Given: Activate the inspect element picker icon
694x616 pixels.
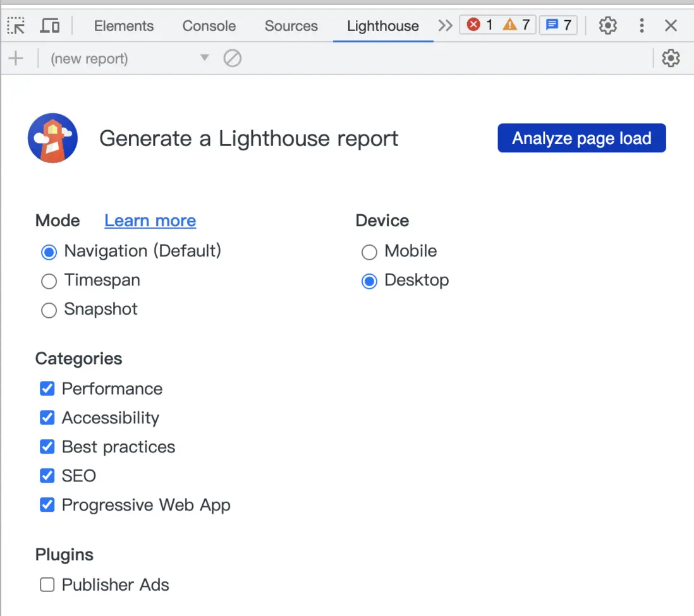Looking at the screenshot, I should (x=16, y=26).
